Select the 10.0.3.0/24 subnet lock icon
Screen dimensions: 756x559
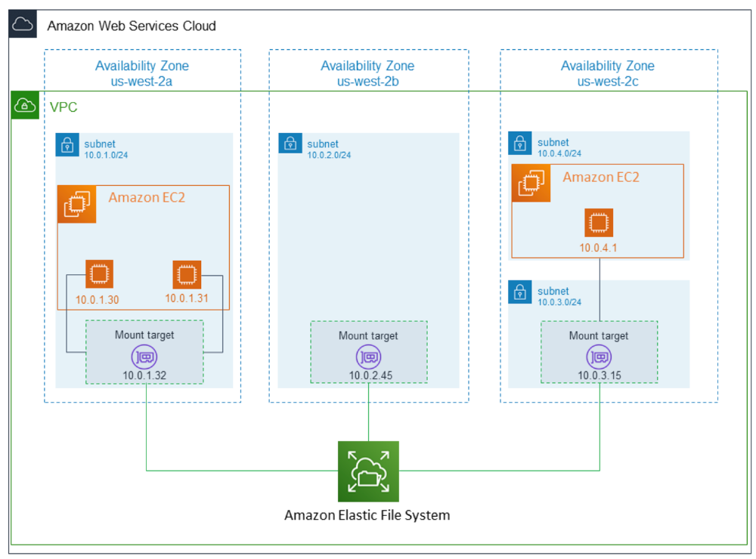coord(520,292)
